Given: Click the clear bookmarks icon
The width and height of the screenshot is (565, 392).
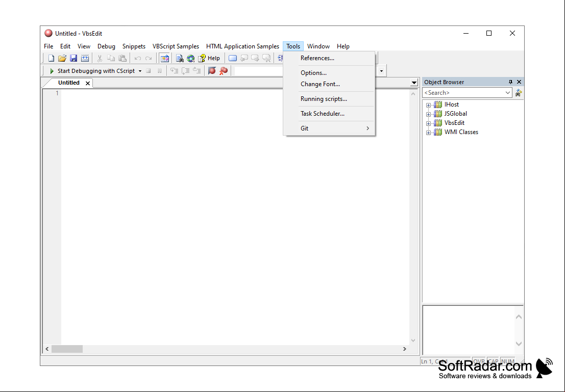Looking at the screenshot, I should click(x=266, y=58).
